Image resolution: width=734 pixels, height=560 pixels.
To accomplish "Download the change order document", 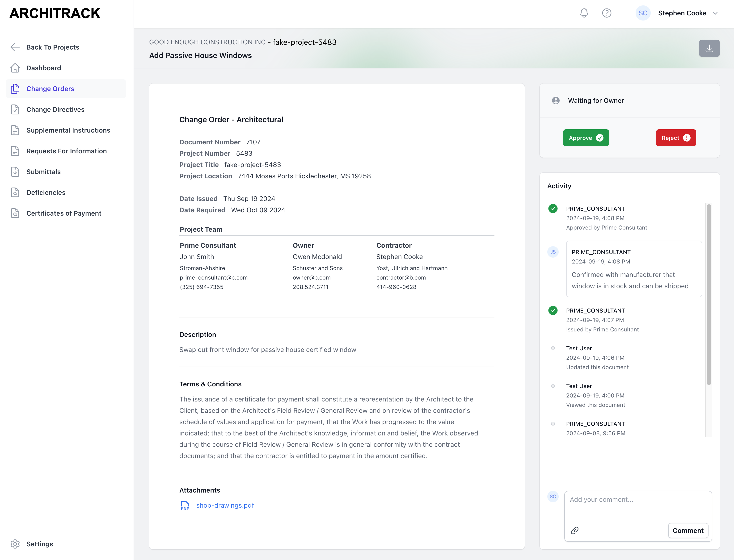I will click(x=709, y=48).
